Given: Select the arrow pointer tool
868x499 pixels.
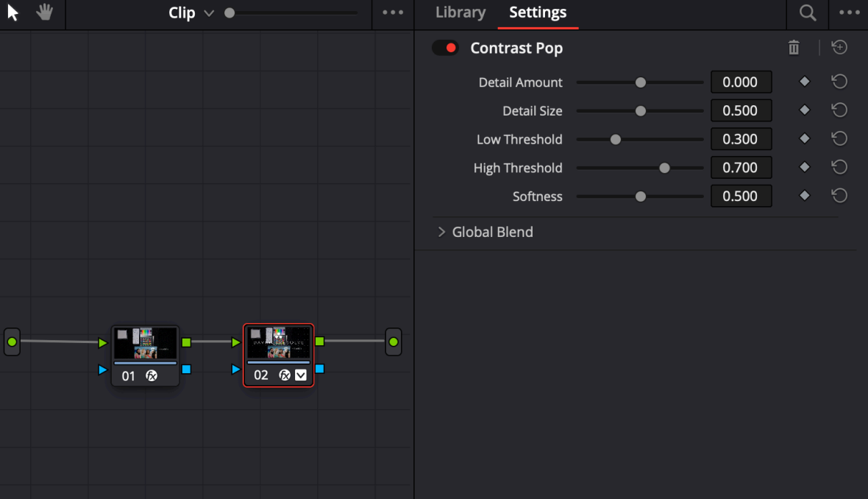Looking at the screenshot, I should tap(13, 13).
